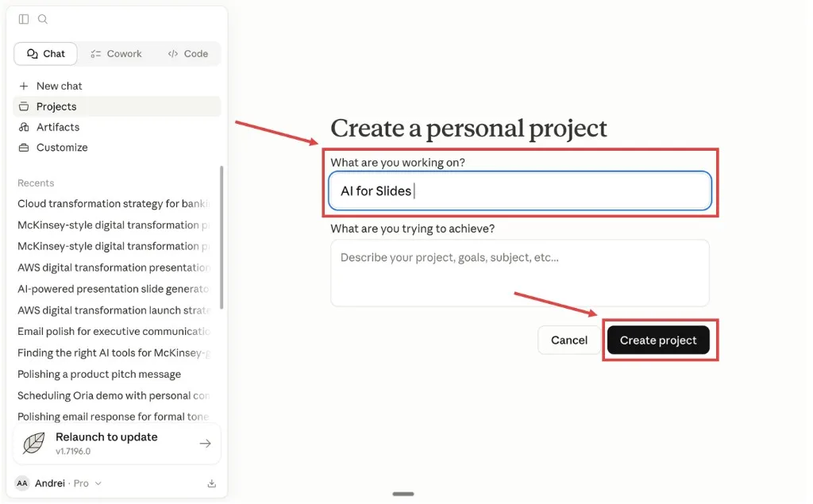Click the plus icon beside New chat

pos(24,86)
